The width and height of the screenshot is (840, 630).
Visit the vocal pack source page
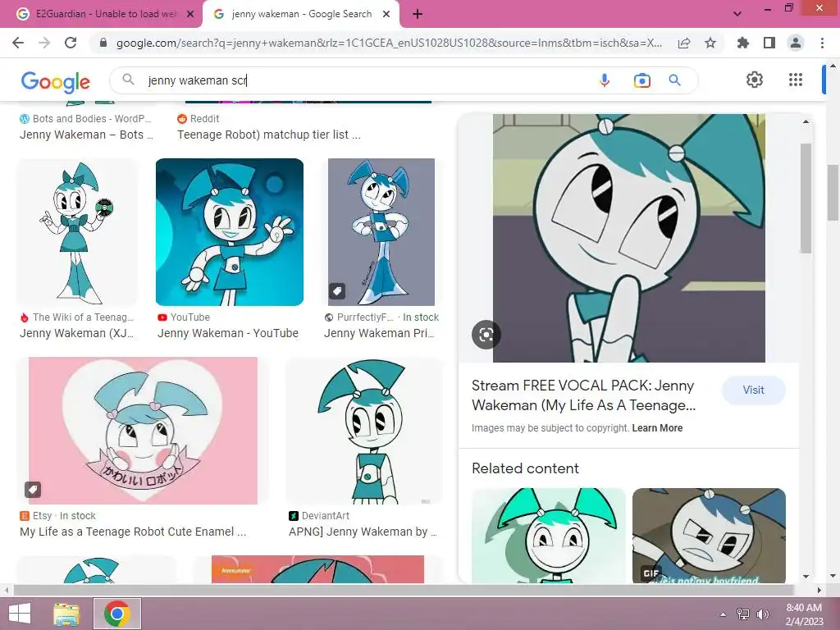[x=753, y=390]
